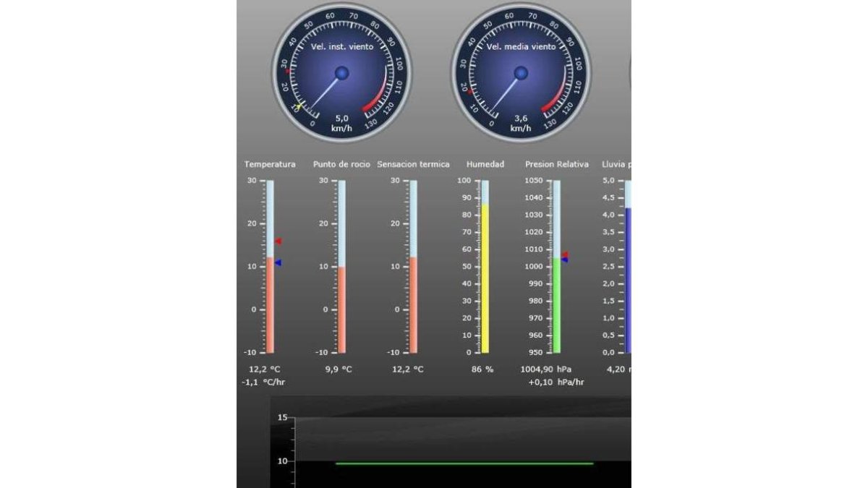Click the Vel. media viento gauge center hub
The image size is (868, 488).
pyautogui.click(x=521, y=73)
